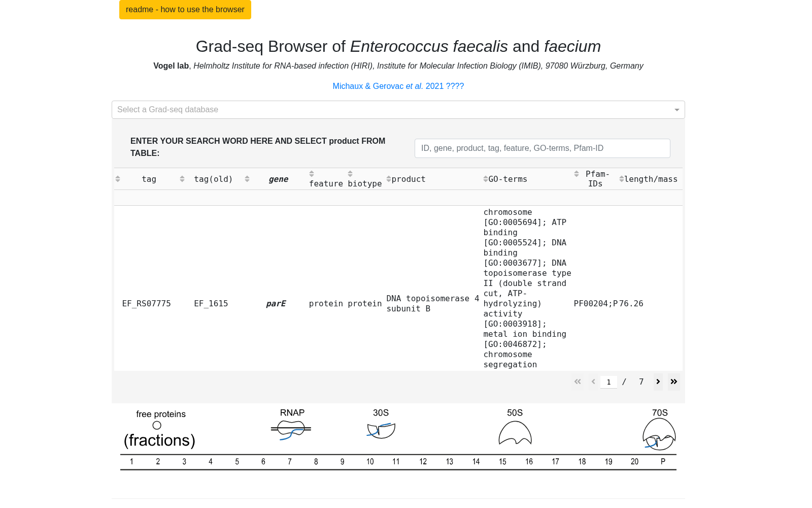The image size is (812, 508).
Task: Click the pellet P fraction label
Action: tap(663, 462)
